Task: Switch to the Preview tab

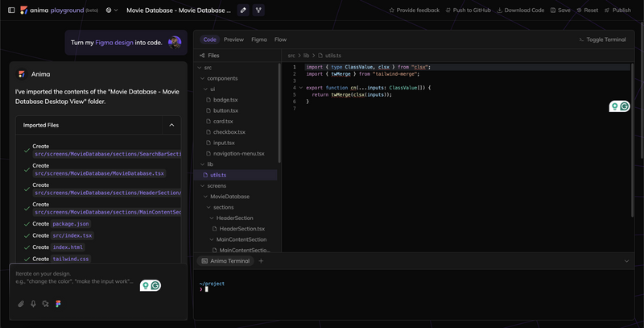Action: tap(233, 39)
